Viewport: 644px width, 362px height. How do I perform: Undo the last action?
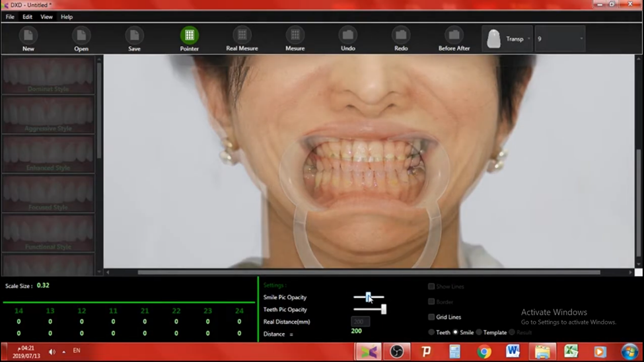(348, 35)
